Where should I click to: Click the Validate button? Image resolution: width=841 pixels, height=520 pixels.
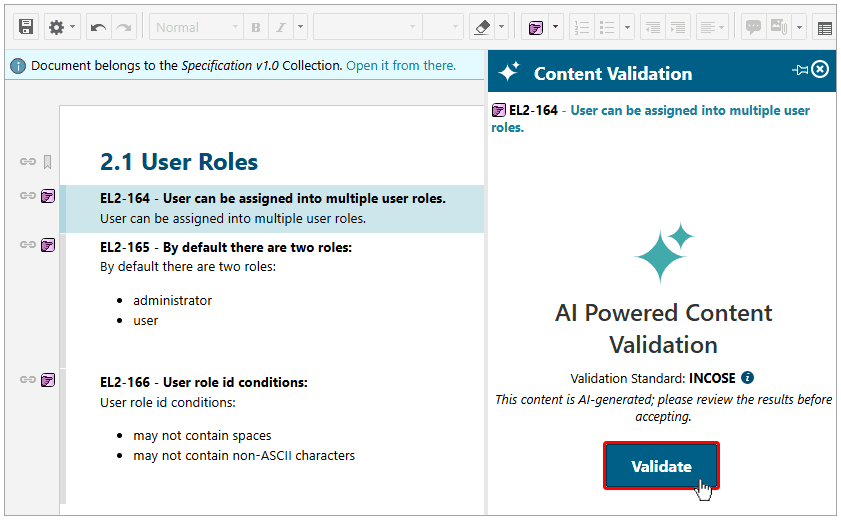661,466
